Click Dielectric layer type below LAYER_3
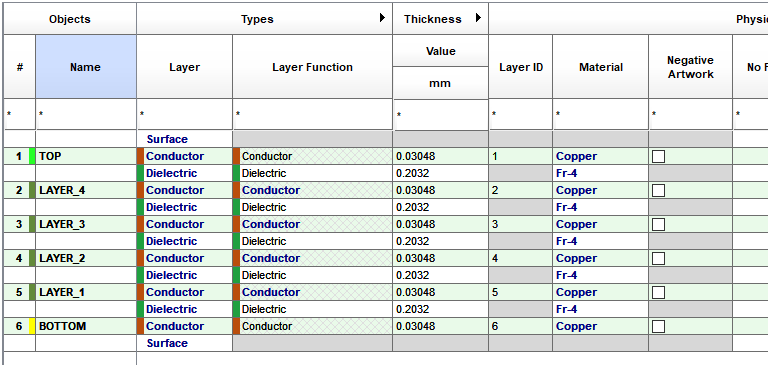768x365 pixels. tap(185, 241)
